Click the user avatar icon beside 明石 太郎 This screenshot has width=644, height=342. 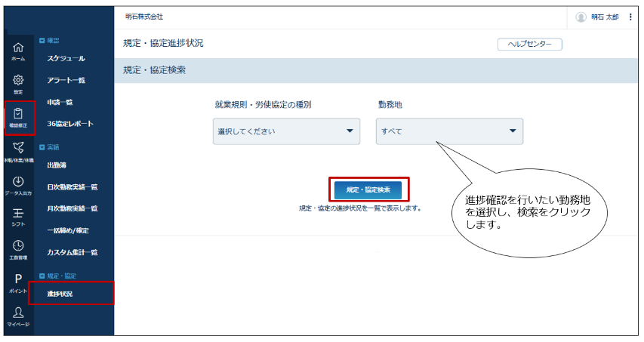(x=581, y=17)
